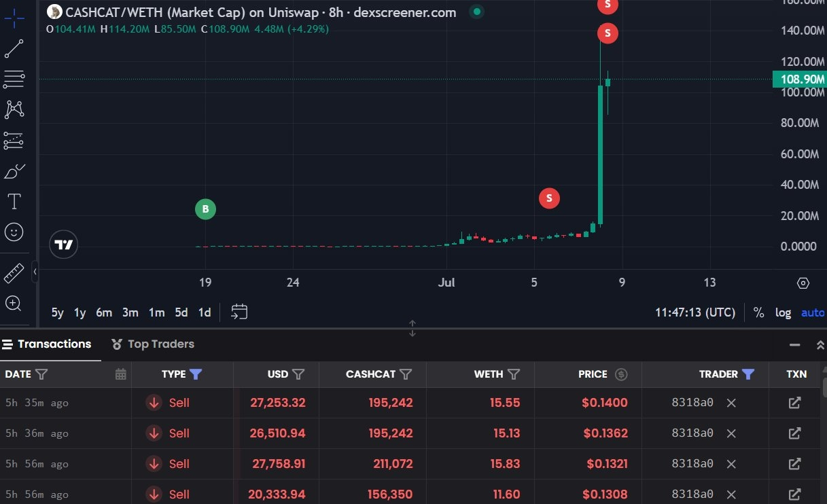Select the text annotation tool
The image size is (827, 504).
click(14, 201)
